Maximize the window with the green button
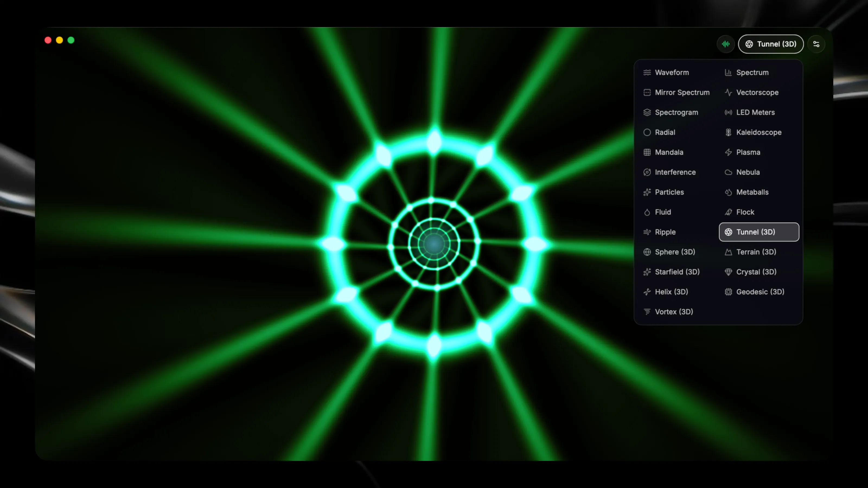This screenshot has height=488, width=868. pos(71,40)
